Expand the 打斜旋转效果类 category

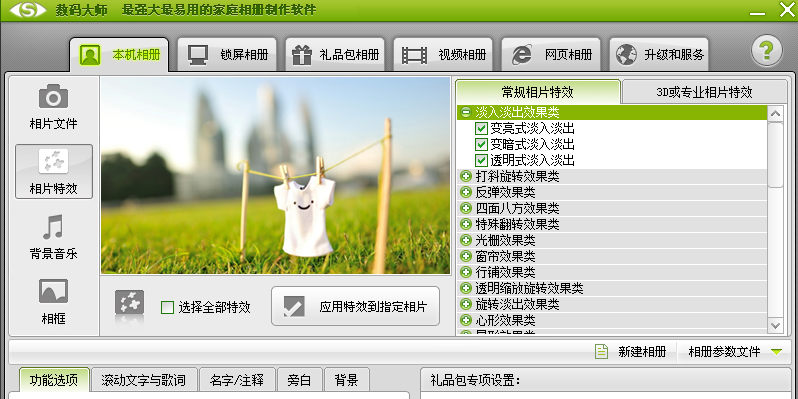click(x=466, y=177)
